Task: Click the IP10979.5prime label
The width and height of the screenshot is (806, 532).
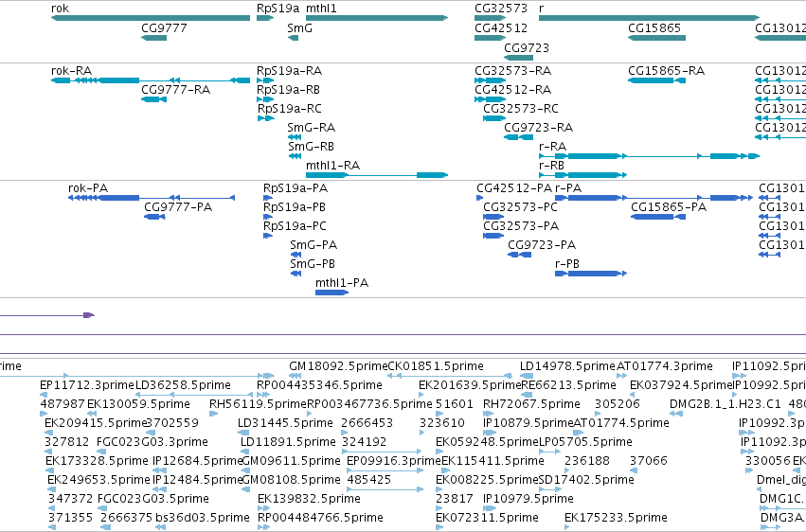Action: coord(528,499)
